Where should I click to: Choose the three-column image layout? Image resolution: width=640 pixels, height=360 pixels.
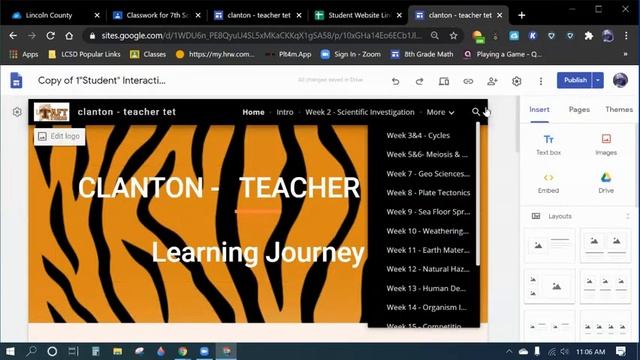click(605, 286)
